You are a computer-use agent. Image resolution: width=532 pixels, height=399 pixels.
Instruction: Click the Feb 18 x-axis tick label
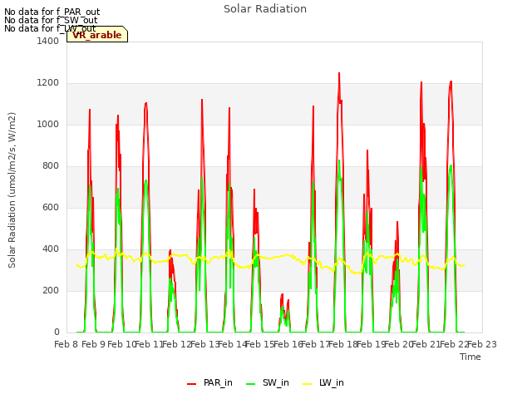point(343,344)
